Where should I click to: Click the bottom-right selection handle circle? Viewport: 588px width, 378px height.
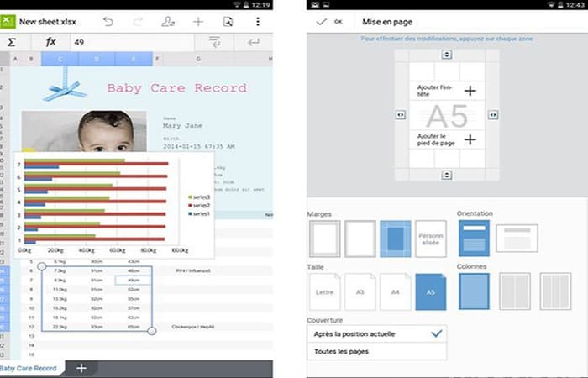point(151,331)
